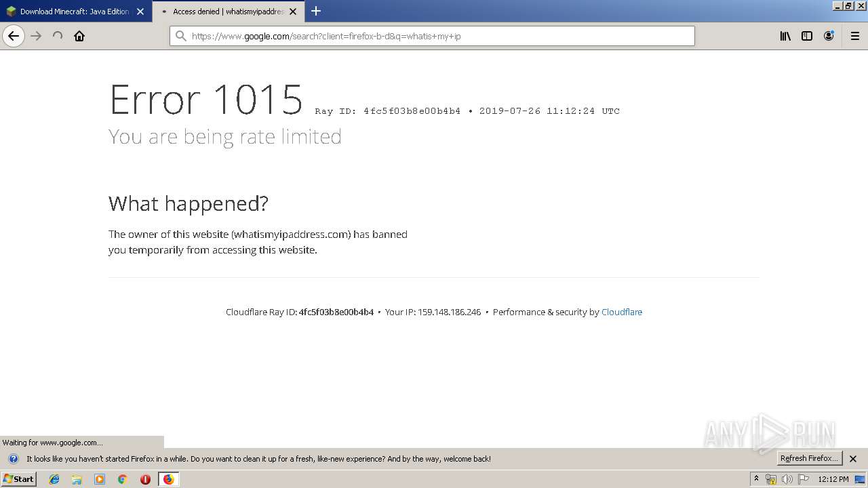
Task: Restore down the Firefox window
Action: tap(848, 5)
